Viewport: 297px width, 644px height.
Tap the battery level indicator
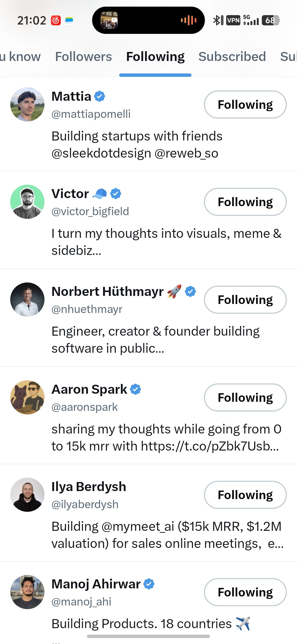pyautogui.click(x=270, y=20)
